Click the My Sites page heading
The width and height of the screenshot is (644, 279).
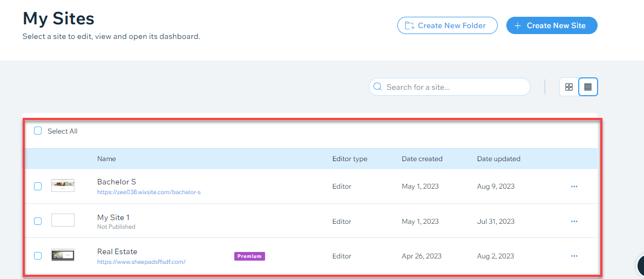pos(58,18)
